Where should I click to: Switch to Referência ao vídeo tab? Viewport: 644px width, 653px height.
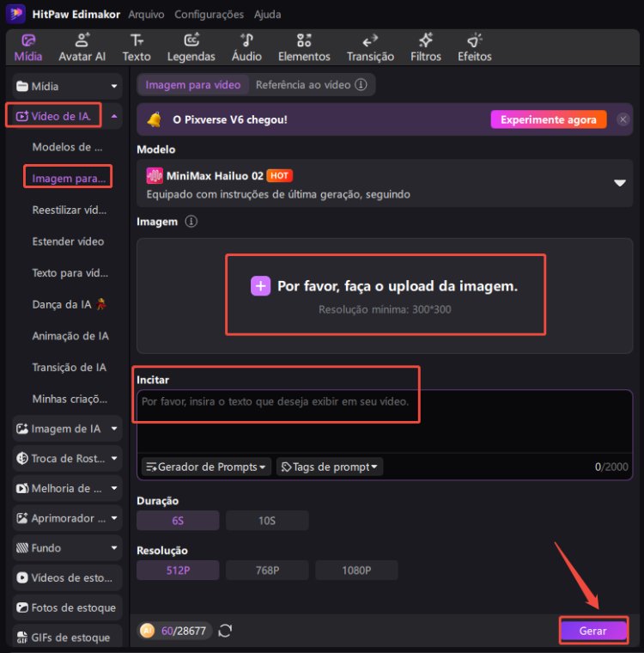pos(312,85)
